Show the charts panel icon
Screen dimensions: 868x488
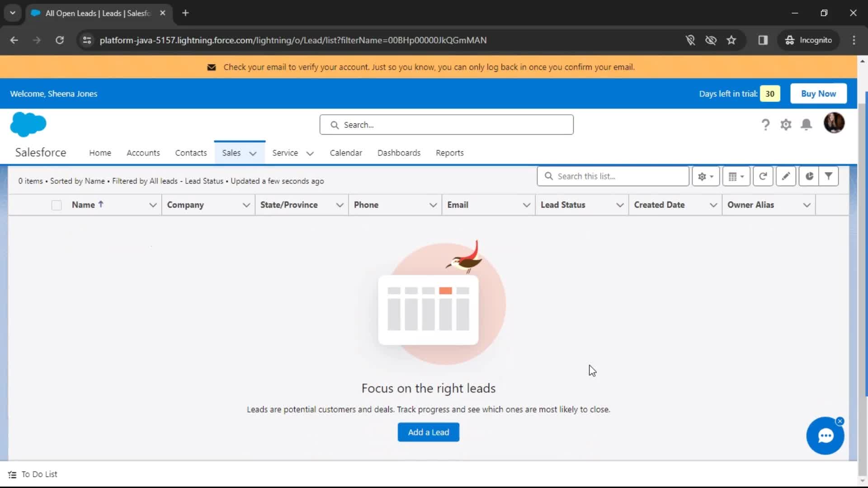point(809,176)
